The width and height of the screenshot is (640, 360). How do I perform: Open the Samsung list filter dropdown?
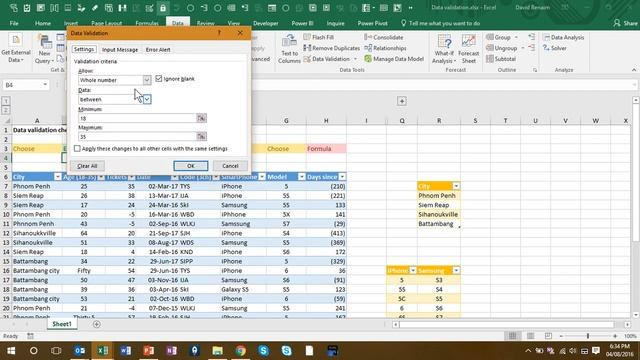456,271
